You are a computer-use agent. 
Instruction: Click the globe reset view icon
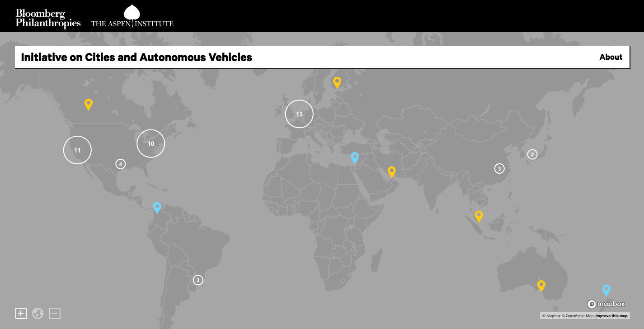click(x=38, y=313)
